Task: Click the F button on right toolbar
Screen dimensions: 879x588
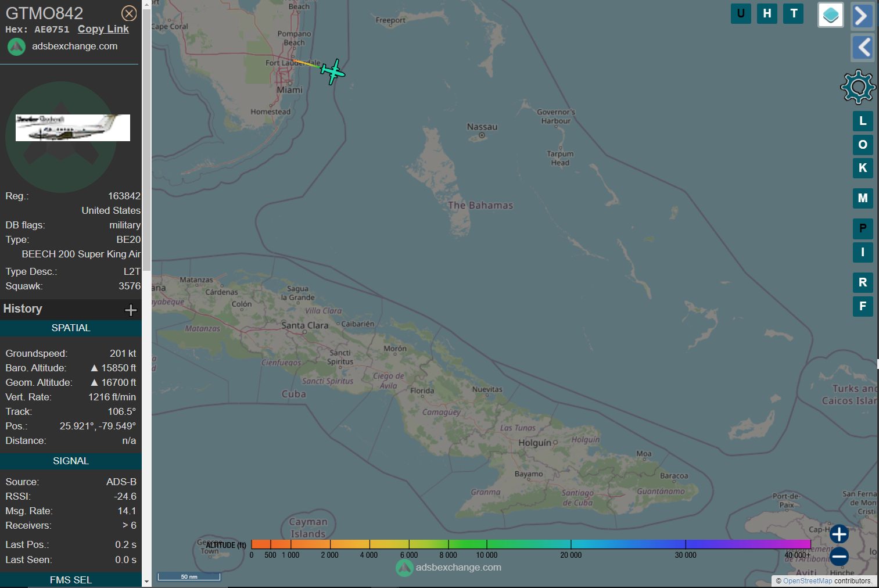Action: coord(863,306)
